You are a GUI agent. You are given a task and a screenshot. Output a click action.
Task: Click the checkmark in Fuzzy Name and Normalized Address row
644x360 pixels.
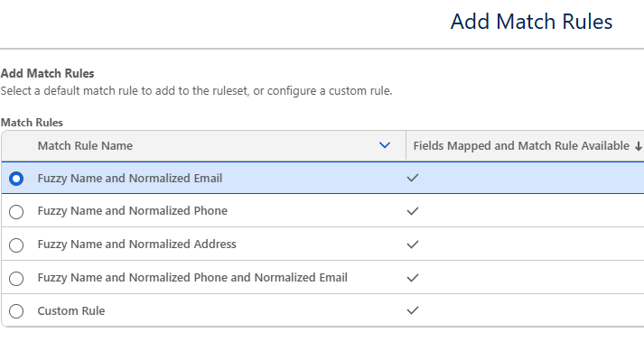[413, 245]
